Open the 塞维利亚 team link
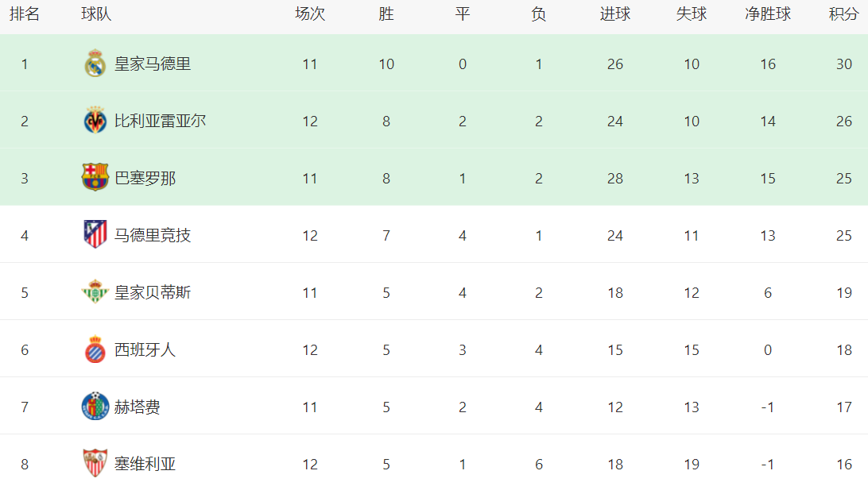Screen dimensions: 868x490 [x=145, y=464]
